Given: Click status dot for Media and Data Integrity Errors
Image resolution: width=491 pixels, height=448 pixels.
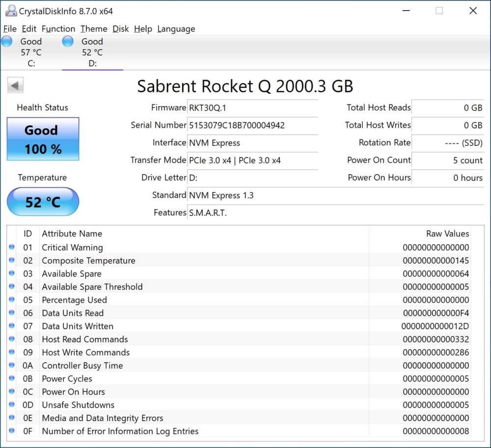Looking at the screenshot, I should [x=12, y=417].
